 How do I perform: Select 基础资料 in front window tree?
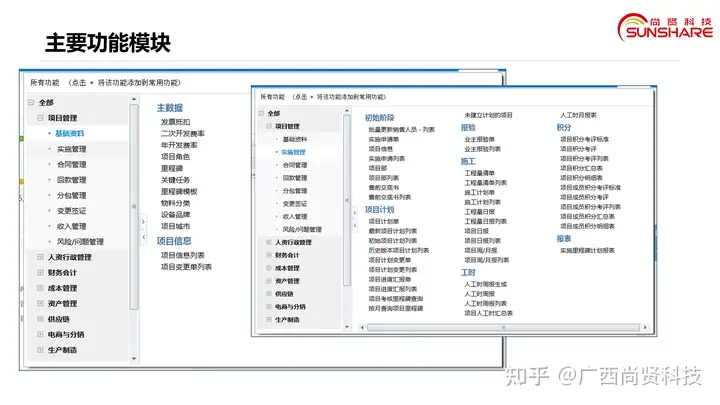(x=294, y=139)
